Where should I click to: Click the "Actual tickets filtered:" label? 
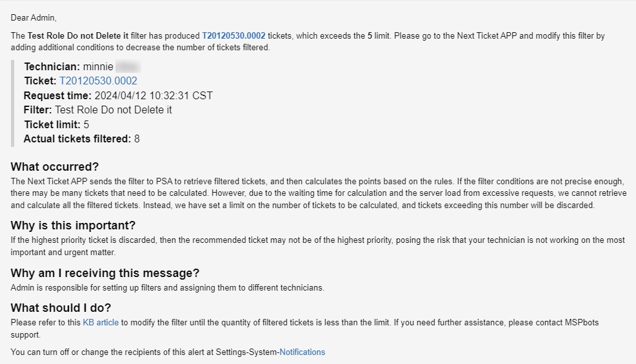click(x=77, y=139)
